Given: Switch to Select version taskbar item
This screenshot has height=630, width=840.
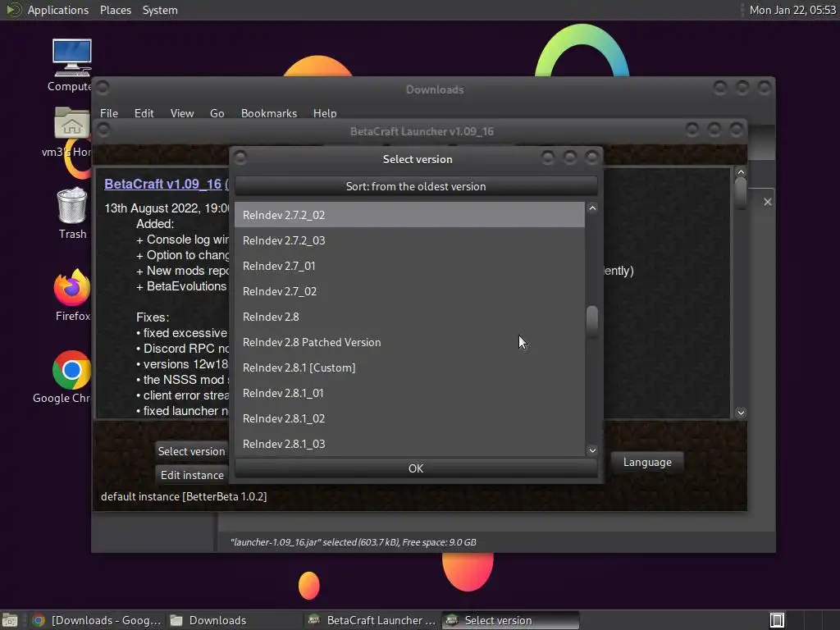Looking at the screenshot, I should click(510, 620).
